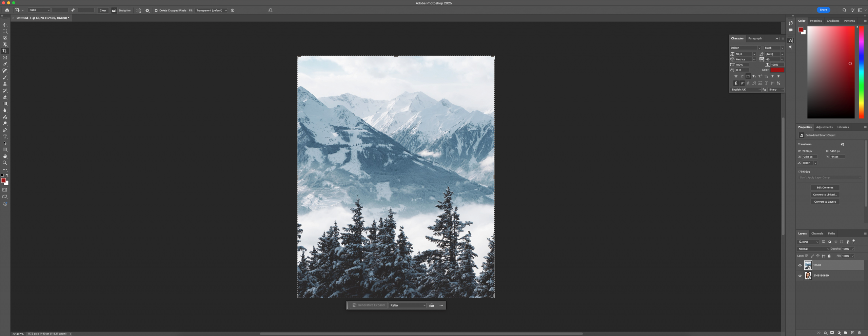The image size is (868, 336).
Task: Add a layer style via fx icon
Action: click(825, 333)
